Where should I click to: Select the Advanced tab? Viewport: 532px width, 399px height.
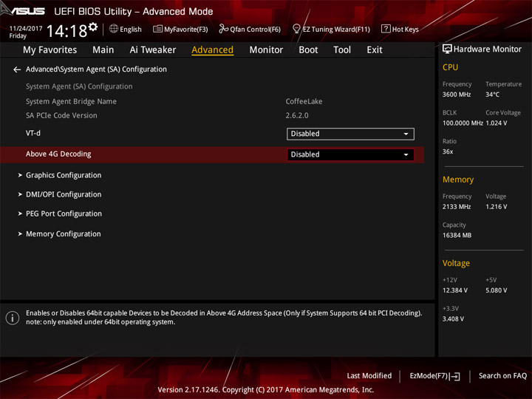212,50
